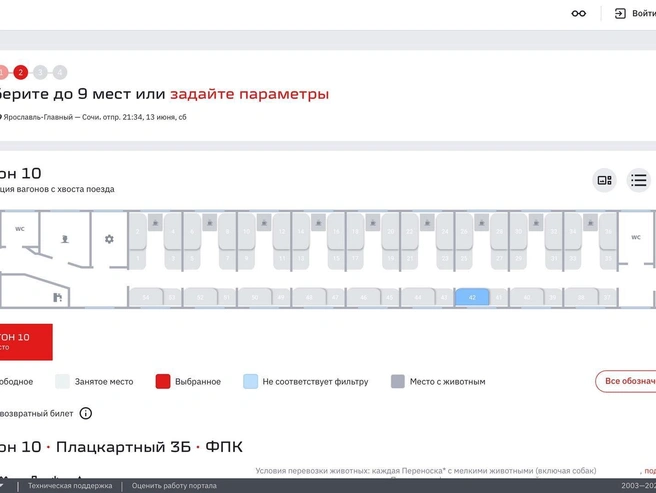Go to step 3 circle
656x493 pixels.
[x=40, y=72]
